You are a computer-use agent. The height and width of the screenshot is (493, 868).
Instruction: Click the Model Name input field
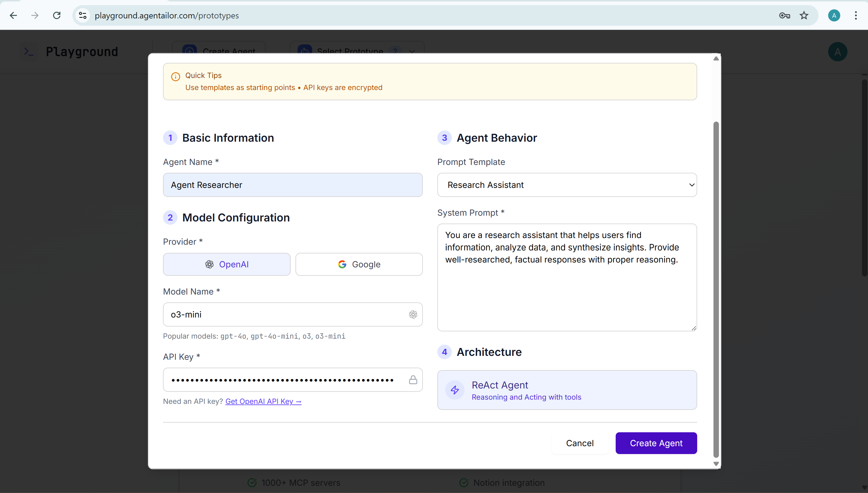293,314
